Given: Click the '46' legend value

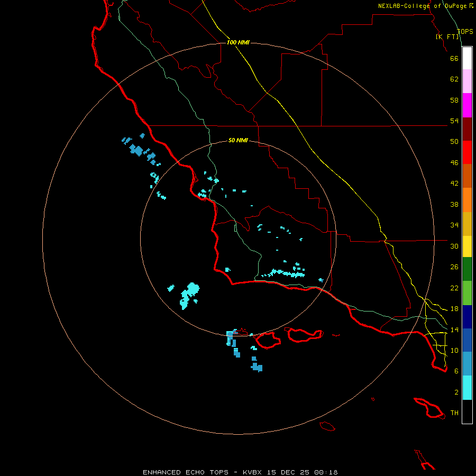Looking at the screenshot, I should 454,163.
